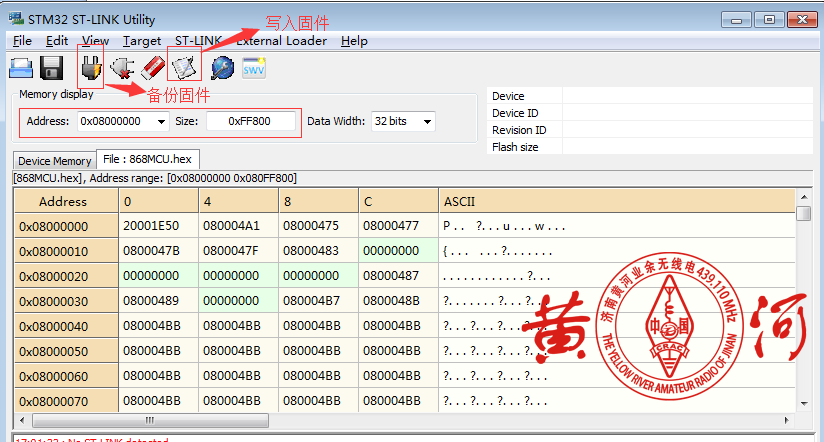
Task: Open the Help menu
Action: 354,41
